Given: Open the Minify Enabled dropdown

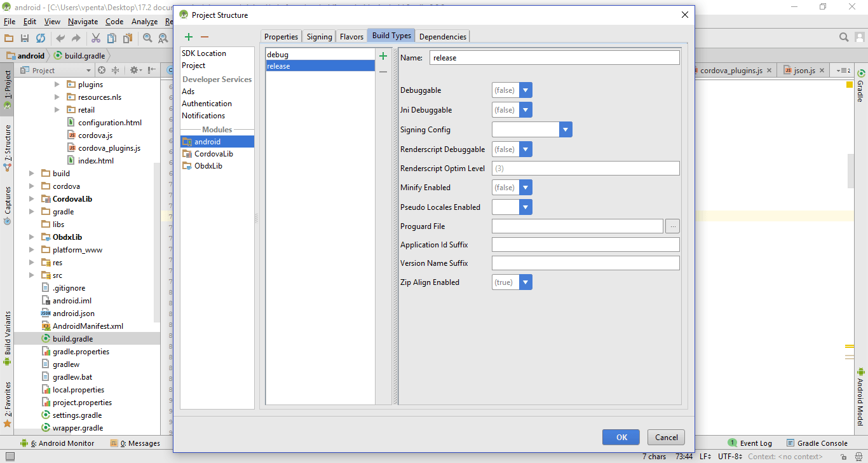Looking at the screenshot, I should coord(526,188).
